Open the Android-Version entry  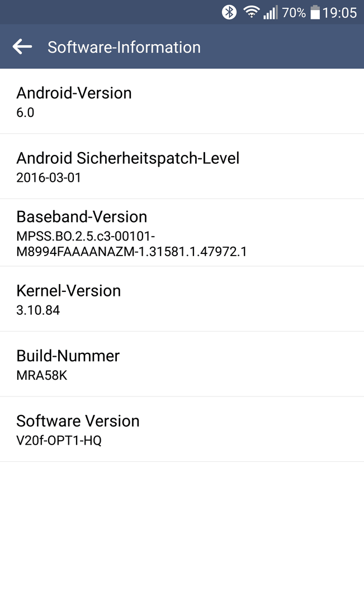click(182, 101)
